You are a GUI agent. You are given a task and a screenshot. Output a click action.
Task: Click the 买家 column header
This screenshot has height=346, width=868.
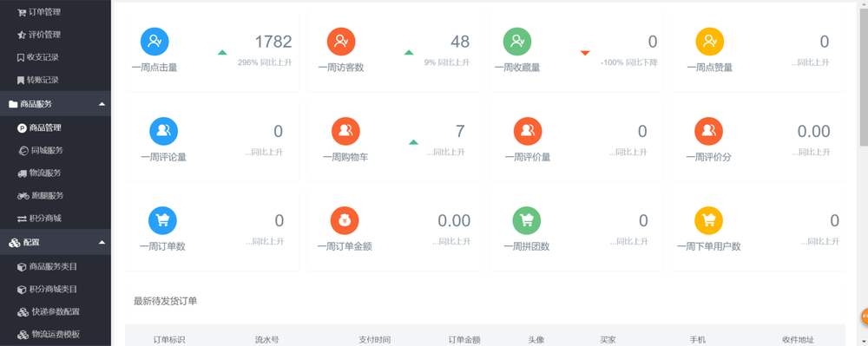click(608, 340)
